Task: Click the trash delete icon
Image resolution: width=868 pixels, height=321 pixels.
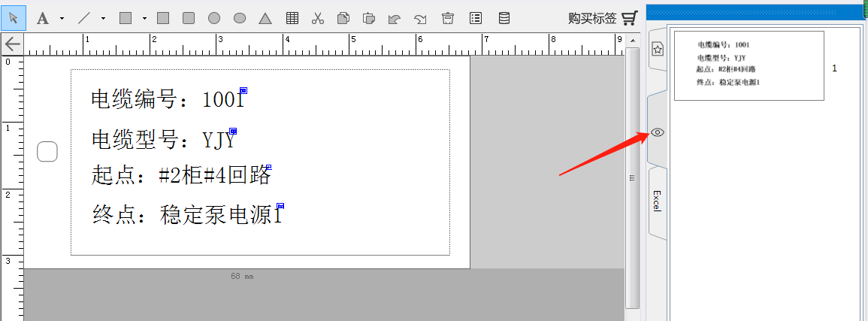Action: coord(448,17)
